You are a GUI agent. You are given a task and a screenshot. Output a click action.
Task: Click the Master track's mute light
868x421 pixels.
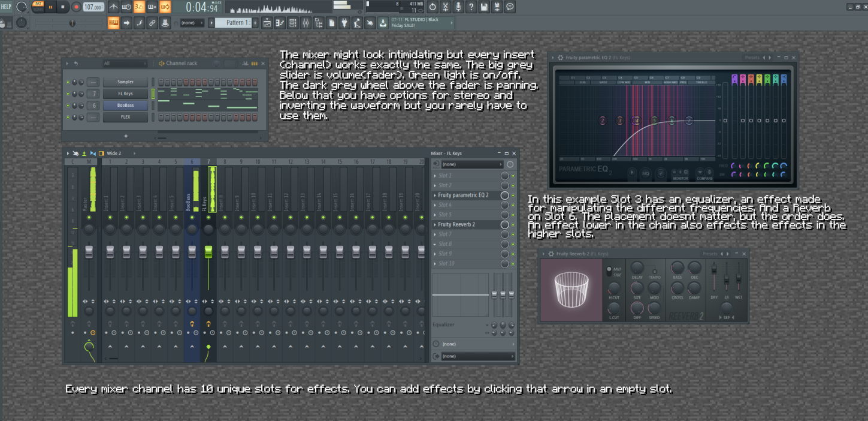(89, 217)
